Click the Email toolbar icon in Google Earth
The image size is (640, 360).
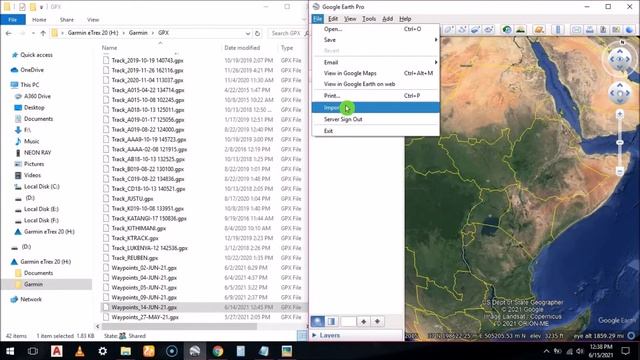tap(576, 29)
